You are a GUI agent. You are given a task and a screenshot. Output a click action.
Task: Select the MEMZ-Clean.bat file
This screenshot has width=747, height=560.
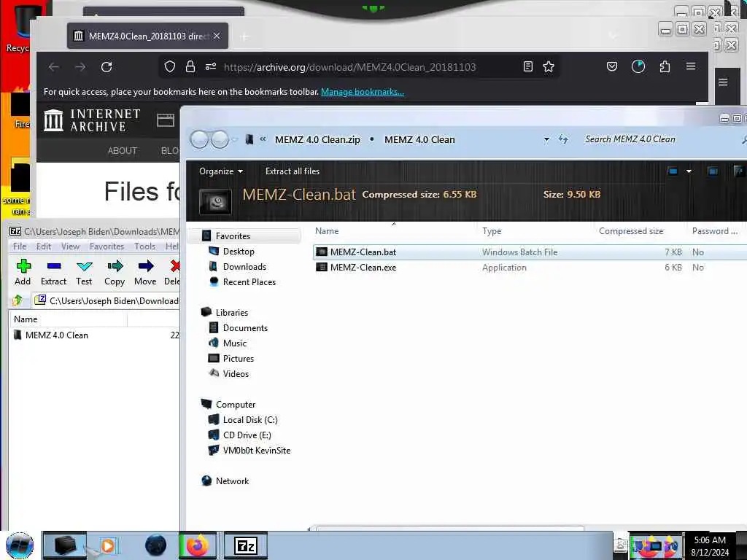pos(530,252)
